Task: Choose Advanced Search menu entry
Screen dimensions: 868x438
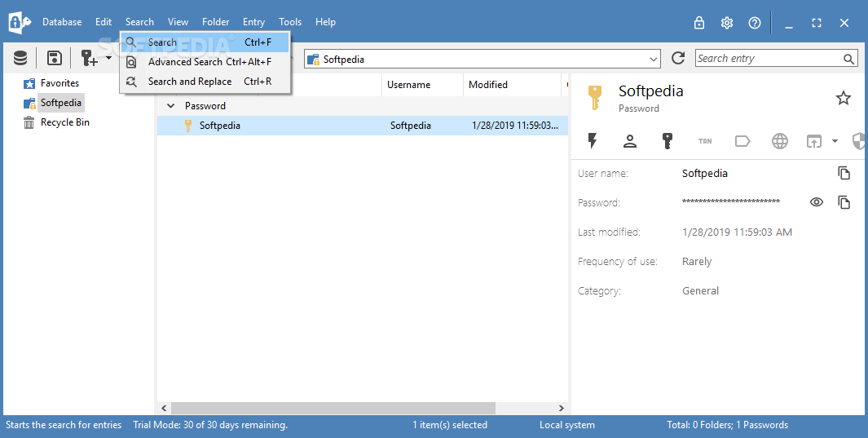Action: (x=205, y=62)
